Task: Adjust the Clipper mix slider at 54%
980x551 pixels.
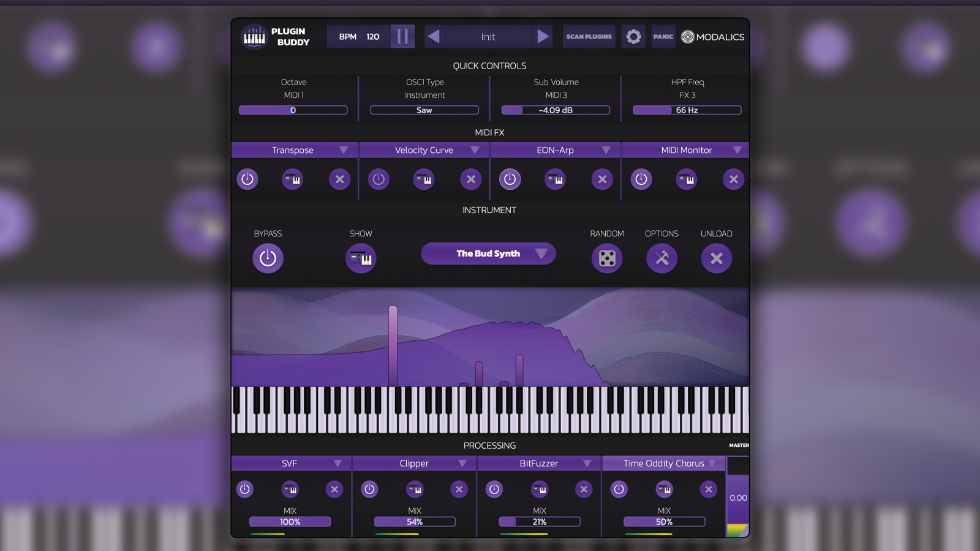Action: (x=415, y=522)
